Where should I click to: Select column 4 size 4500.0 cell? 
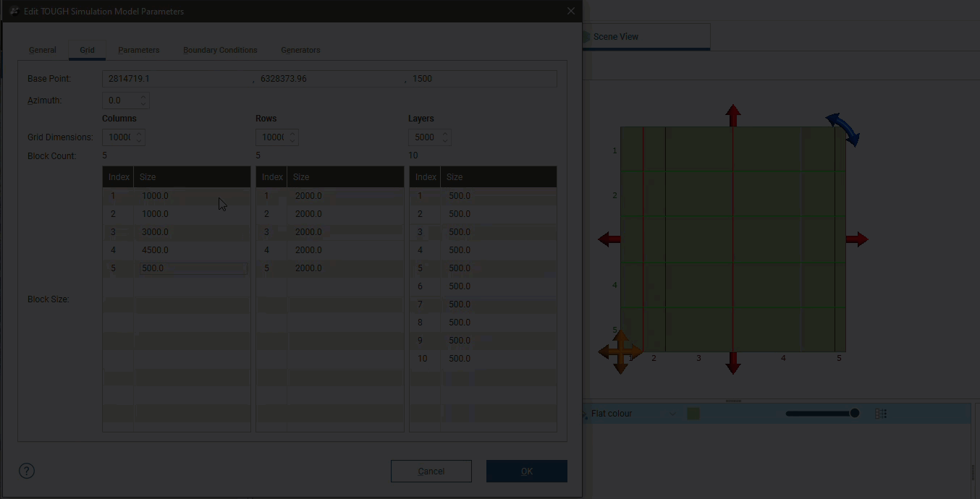point(192,250)
